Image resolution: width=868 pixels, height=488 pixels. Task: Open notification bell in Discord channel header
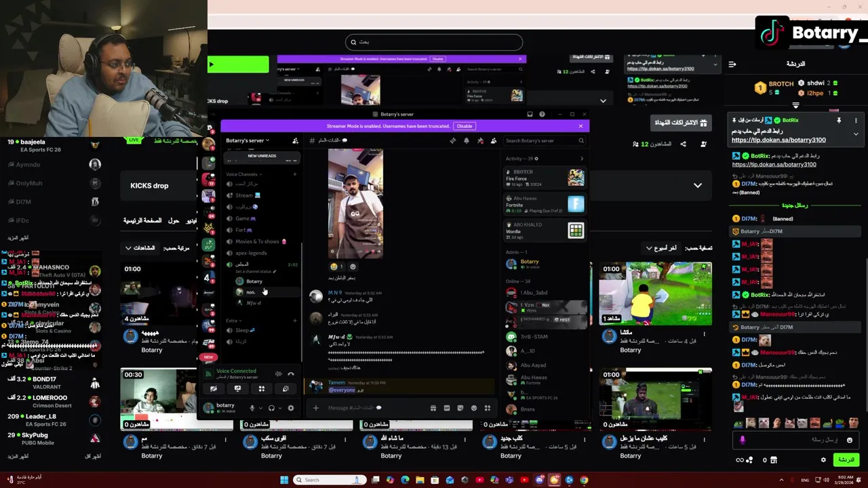click(x=467, y=141)
